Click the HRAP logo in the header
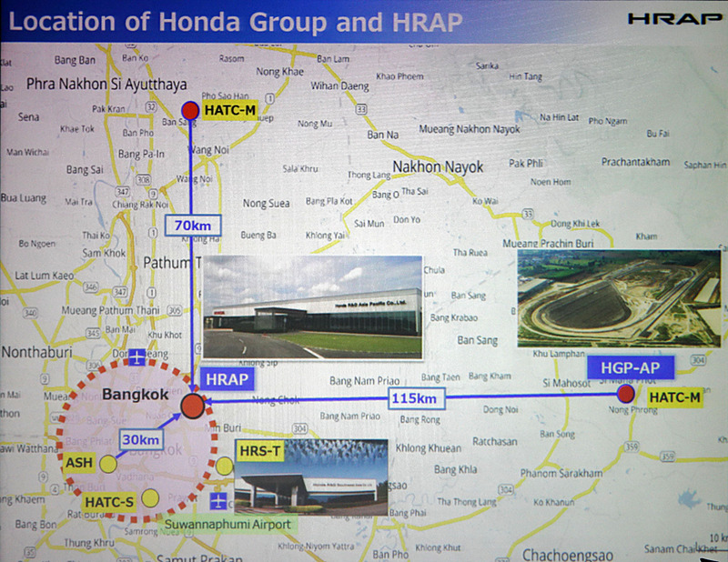Screen dimensions: 728x562 pos(674,19)
